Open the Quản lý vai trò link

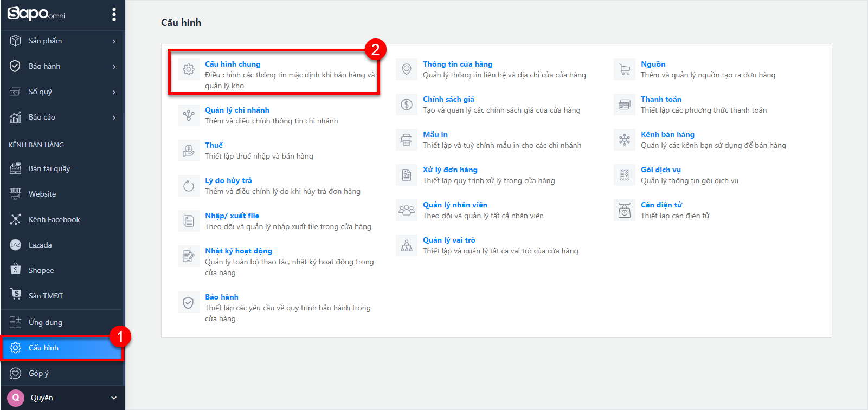(449, 240)
